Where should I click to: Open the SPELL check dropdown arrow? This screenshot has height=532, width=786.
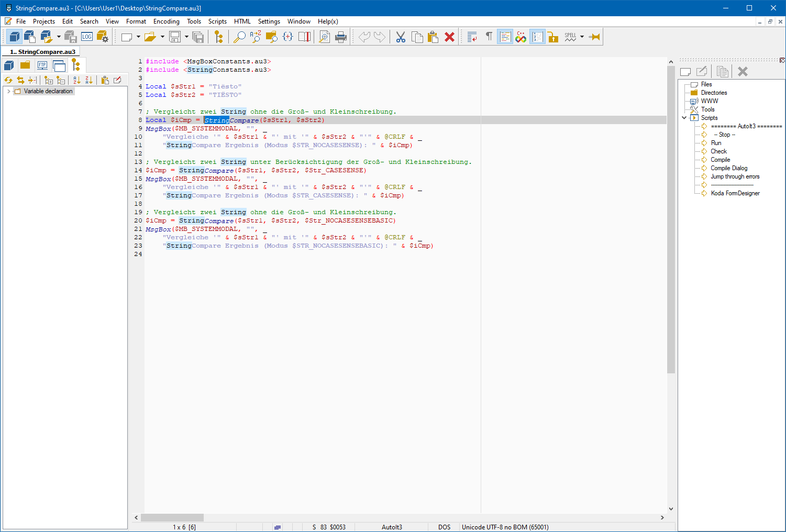click(582, 37)
